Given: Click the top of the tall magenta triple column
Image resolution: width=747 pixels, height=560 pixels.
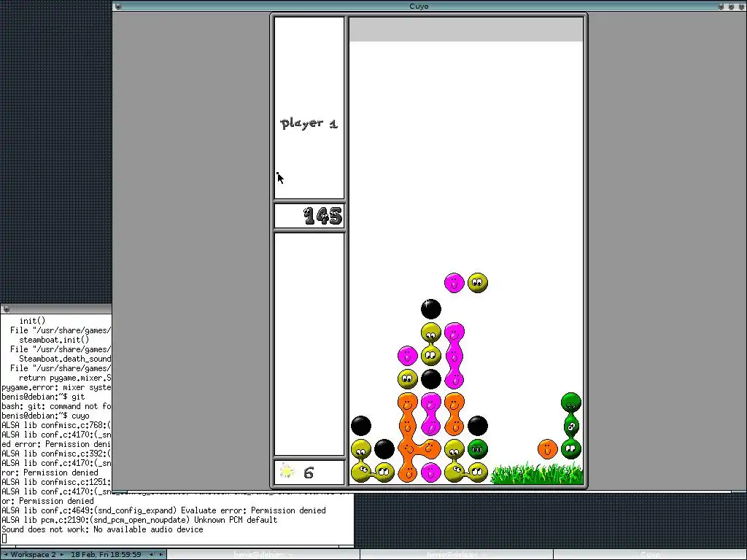Looking at the screenshot, I should pyautogui.click(x=454, y=332).
